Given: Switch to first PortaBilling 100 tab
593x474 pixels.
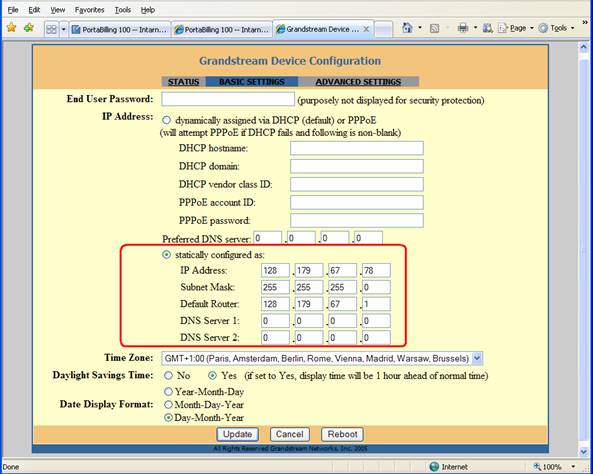Looking at the screenshot, I should pyautogui.click(x=120, y=29).
